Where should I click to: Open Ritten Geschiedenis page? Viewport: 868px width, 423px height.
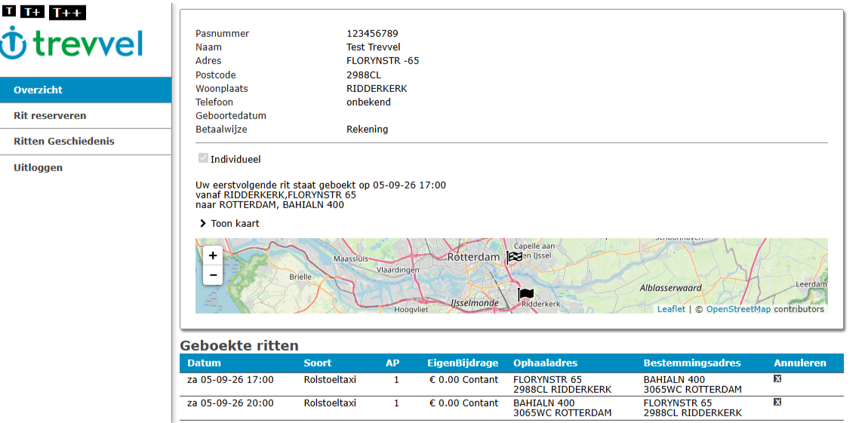click(86, 141)
